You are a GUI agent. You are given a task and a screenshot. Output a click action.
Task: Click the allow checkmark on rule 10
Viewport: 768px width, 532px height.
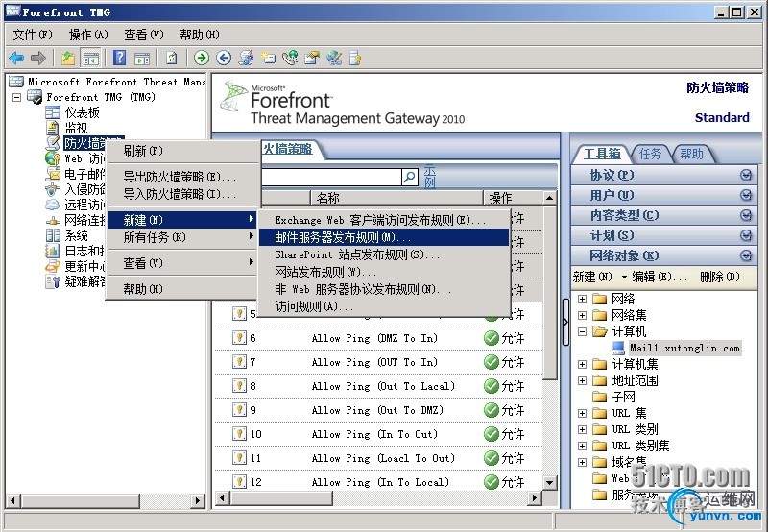point(491,434)
